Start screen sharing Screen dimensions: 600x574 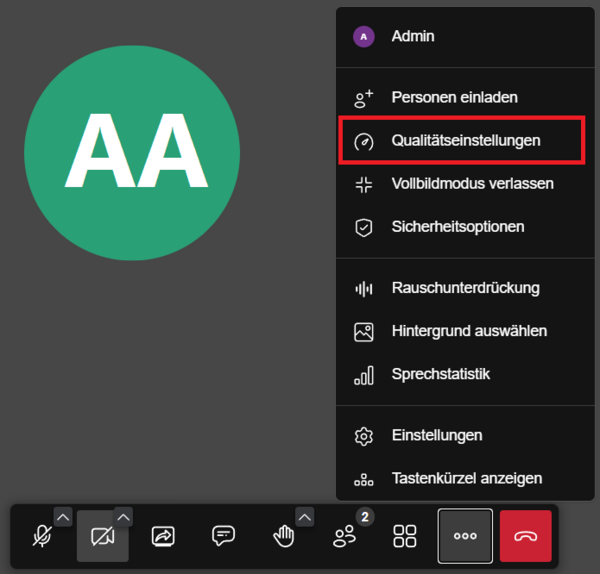coord(163,536)
